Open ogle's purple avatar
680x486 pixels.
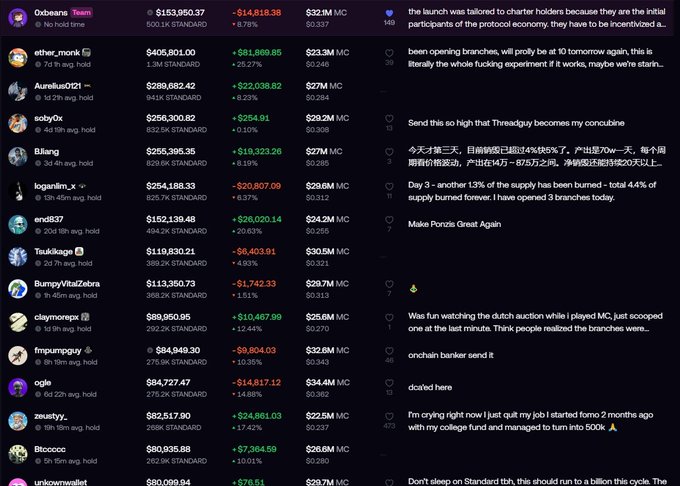click(x=18, y=388)
